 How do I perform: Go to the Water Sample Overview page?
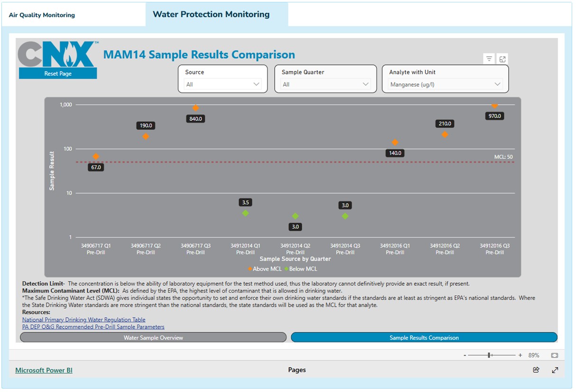pyautogui.click(x=153, y=337)
